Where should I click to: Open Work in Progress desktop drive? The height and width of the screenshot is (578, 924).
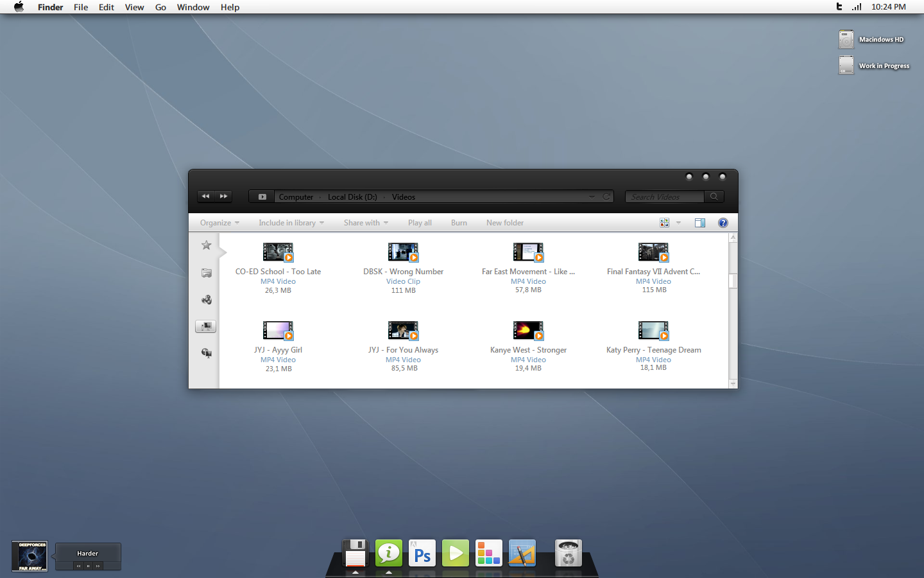point(874,66)
